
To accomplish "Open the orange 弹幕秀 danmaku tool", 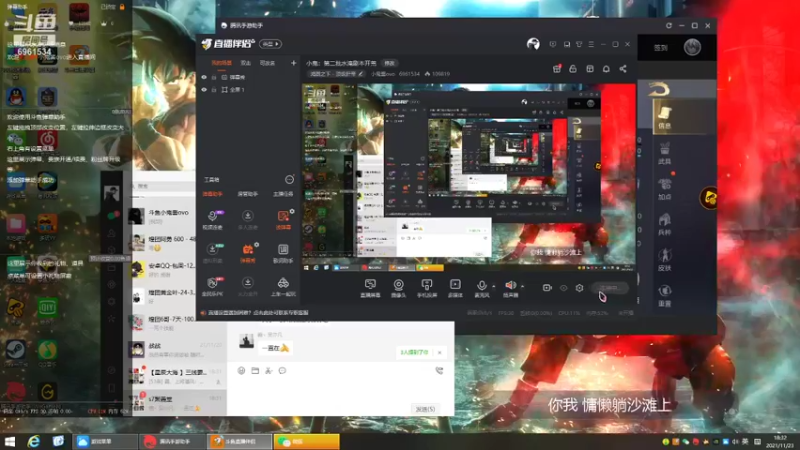I will [x=247, y=253].
